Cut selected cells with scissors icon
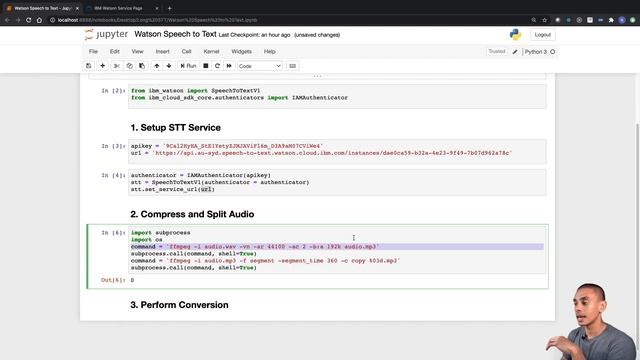This screenshot has width=640, height=360. pyautogui.click(x=117, y=66)
